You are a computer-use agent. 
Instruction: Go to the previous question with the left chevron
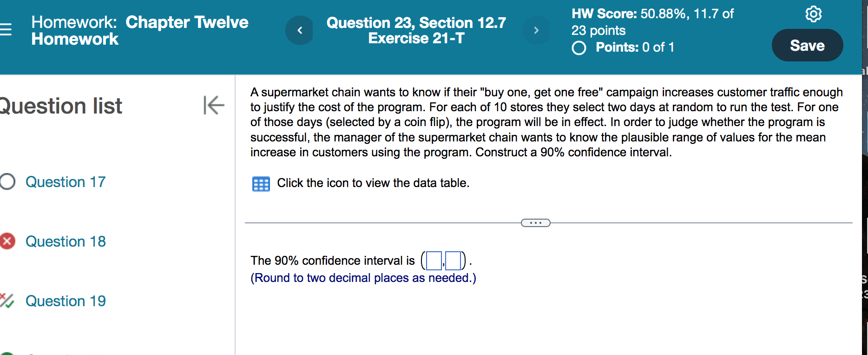click(x=299, y=30)
